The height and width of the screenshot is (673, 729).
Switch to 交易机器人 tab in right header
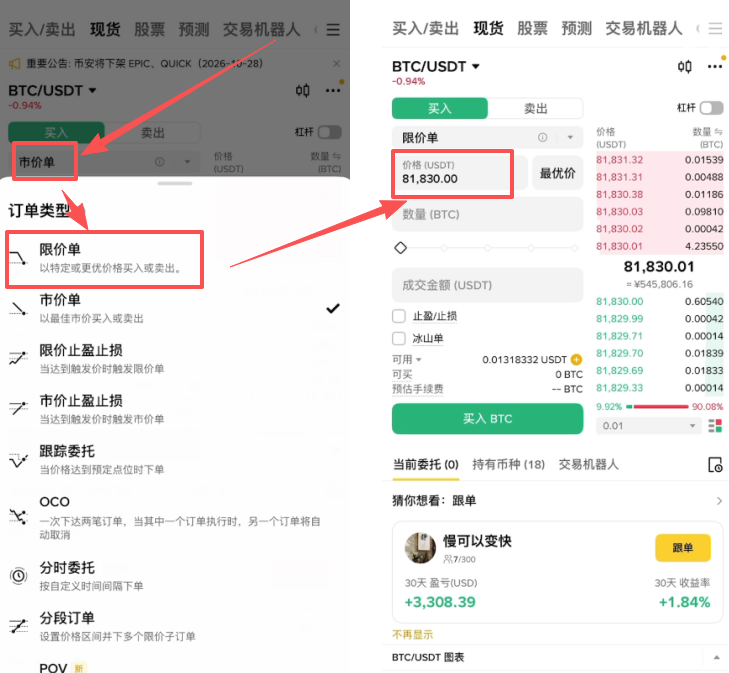coord(643,28)
